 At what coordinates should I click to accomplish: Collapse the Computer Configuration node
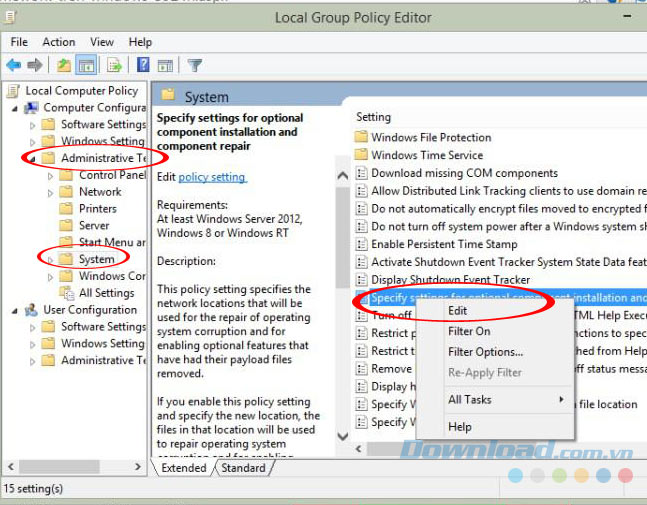click(15, 109)
